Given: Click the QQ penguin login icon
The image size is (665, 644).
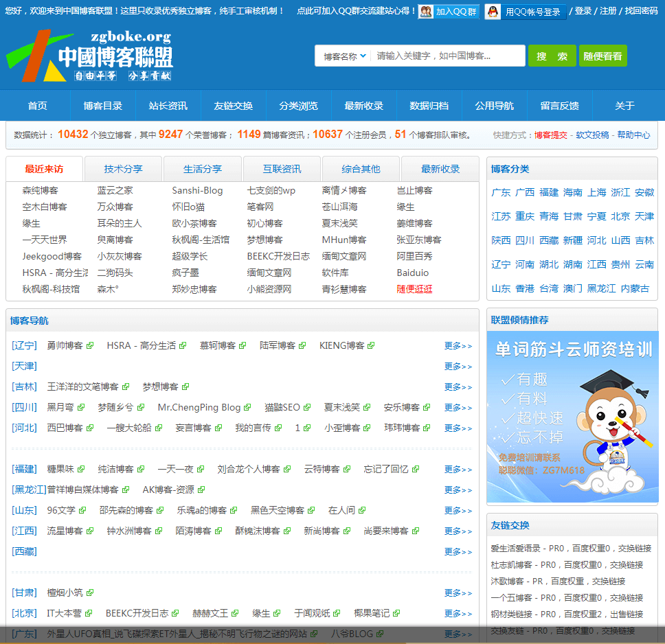Looking at the screenshot, I should pos(493,12).
